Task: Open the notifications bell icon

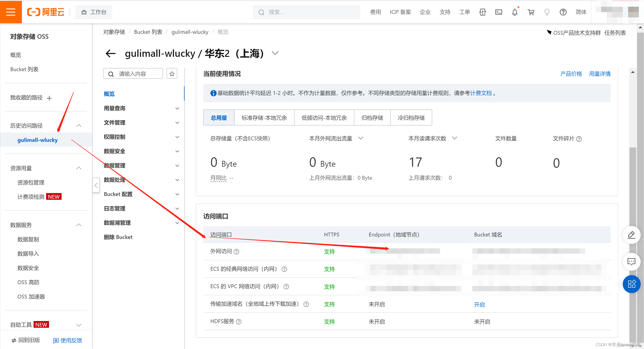Action: (515, 12)
